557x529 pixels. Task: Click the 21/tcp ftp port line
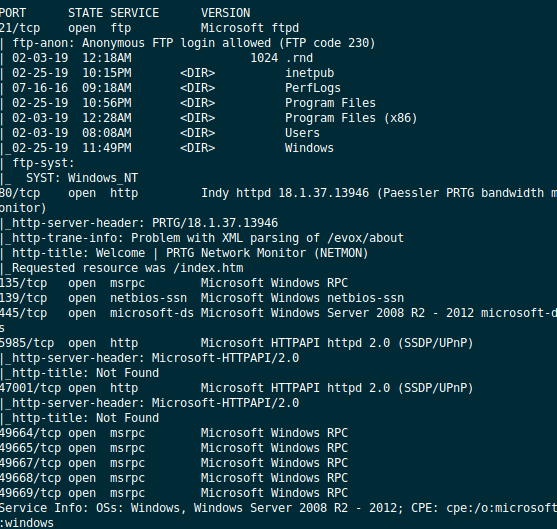(149, 28)
